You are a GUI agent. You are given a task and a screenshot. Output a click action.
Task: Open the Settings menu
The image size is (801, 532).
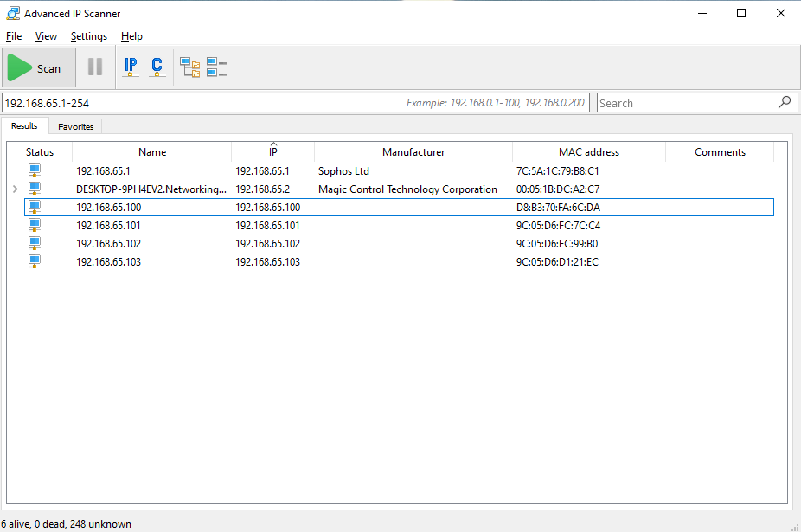[x=89, y=36]
